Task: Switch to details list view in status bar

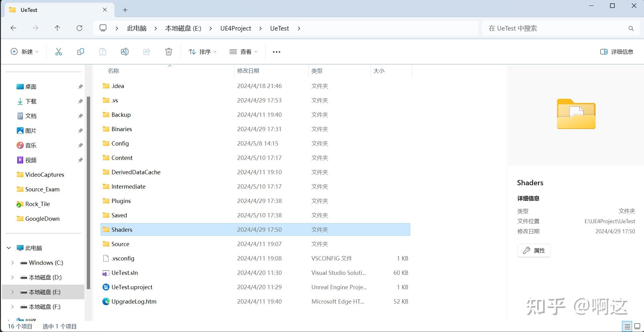Action: coord(627,326)
